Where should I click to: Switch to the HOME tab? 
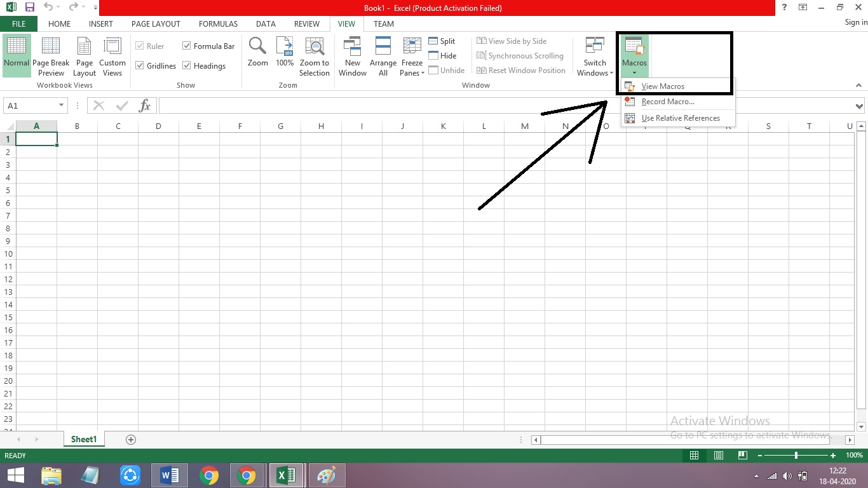60,24
